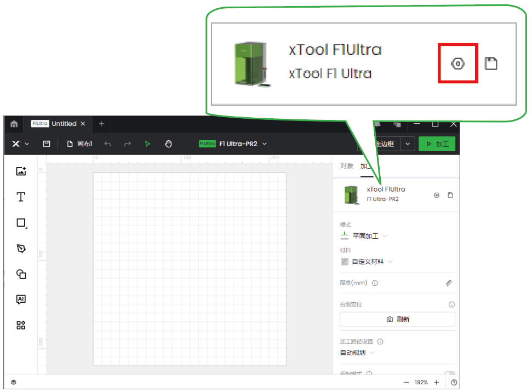This screenshot has height=392, width=532.
Task: Open the AI image generator tool
Action: pyautogui.click(x=21, y=299)
